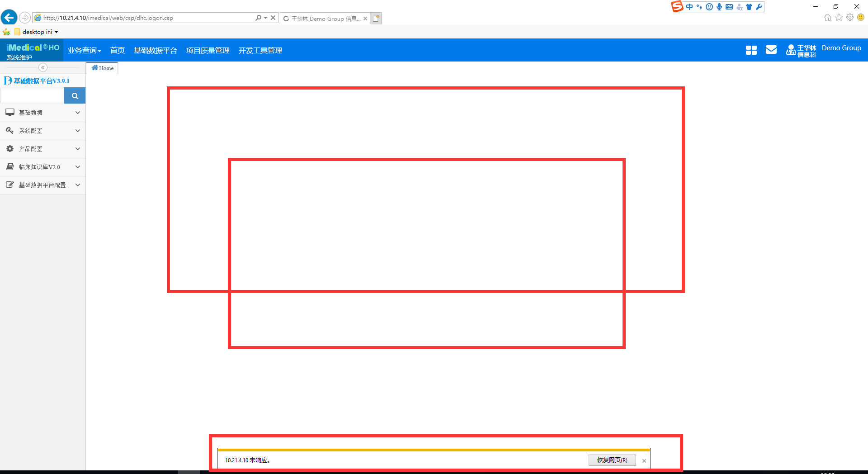Toggle the 中 Chinese input mode
The height and width of the screenshot is (474, 868).
pyautogui.click(x=689, y=6)
